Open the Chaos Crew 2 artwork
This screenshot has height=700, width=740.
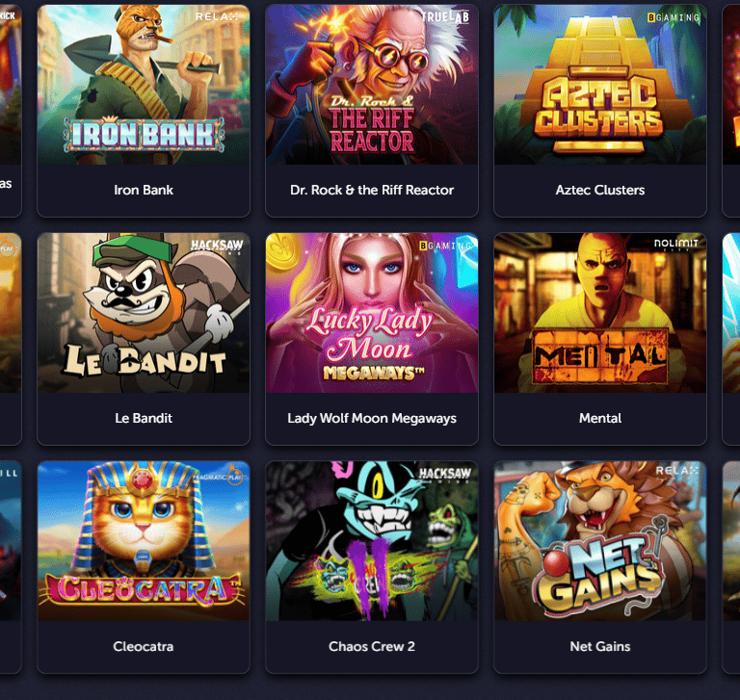pos(372,541)
